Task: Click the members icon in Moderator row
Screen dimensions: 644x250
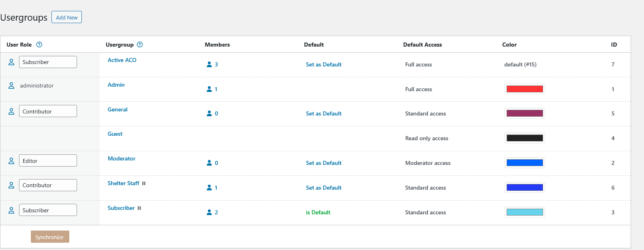Action: tap(210, 163)
